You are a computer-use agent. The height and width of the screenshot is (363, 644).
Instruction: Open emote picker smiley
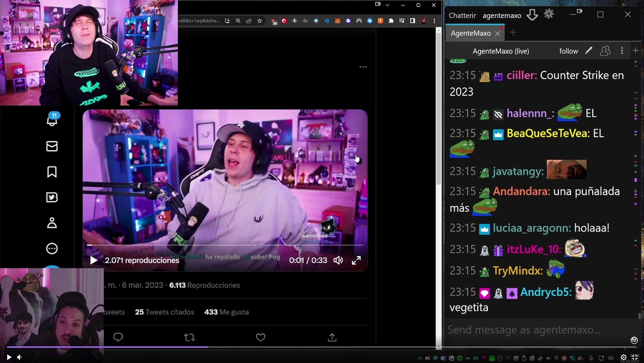coord(634,340)
